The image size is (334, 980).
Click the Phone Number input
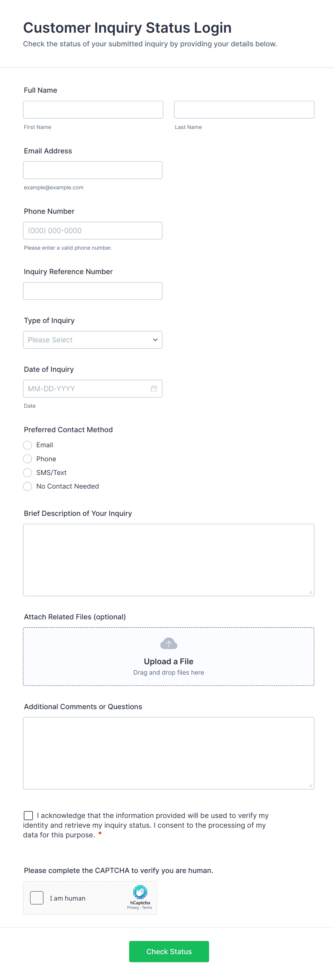[92, 231]
